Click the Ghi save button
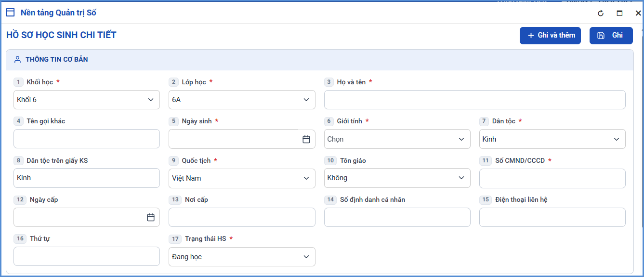Screen dimensions: 644x277 coord(611,35)
